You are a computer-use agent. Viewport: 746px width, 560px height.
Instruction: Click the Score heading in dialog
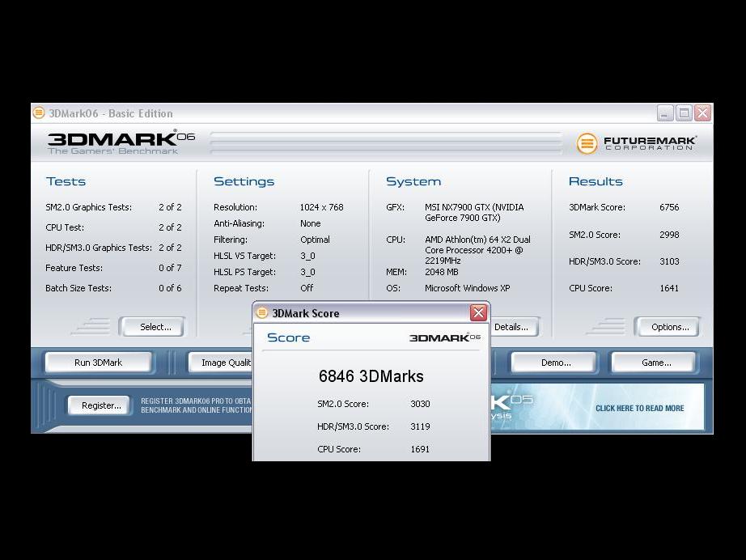(x=288, y=337)
